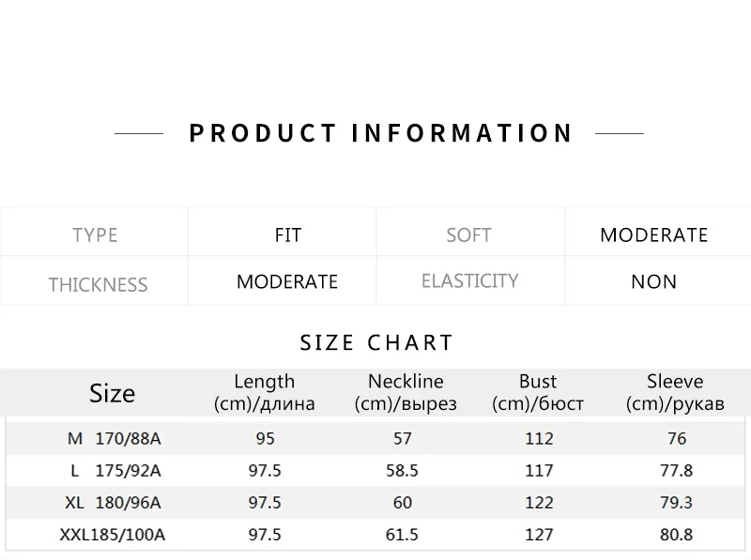
Task: Select the M 170/88A size row label
Action: click(114, 438)
